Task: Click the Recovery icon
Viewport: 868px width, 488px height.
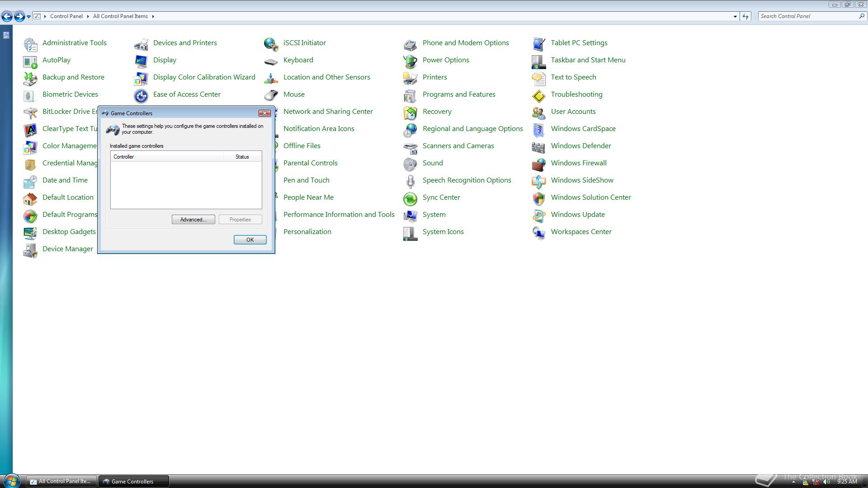Action: point(410,113)
